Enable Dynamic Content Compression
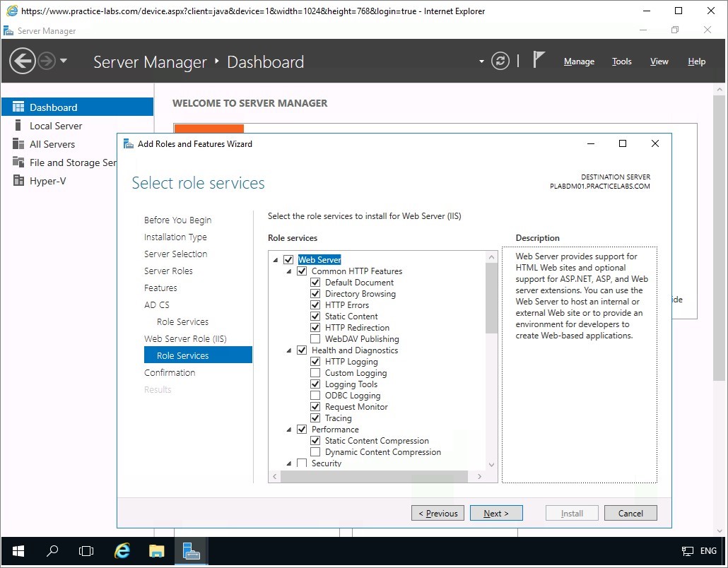Viewport: 728px width, 568px height. point(315,452)
